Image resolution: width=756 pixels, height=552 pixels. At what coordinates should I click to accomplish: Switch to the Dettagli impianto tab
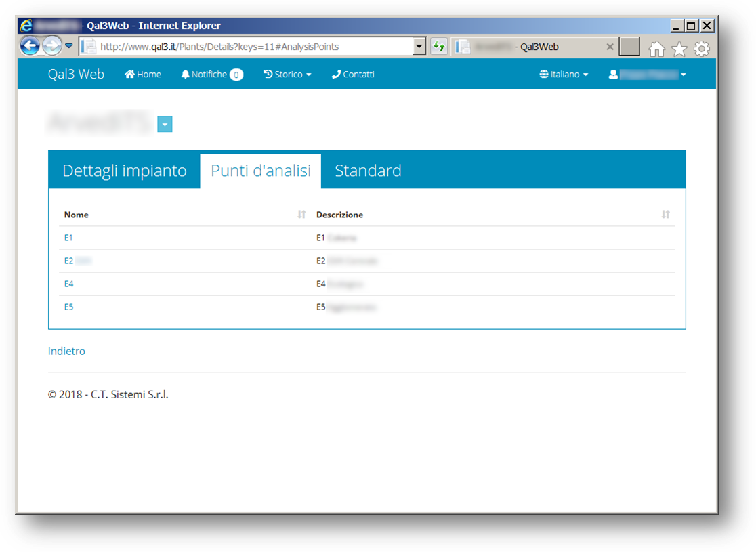[125, 171]
